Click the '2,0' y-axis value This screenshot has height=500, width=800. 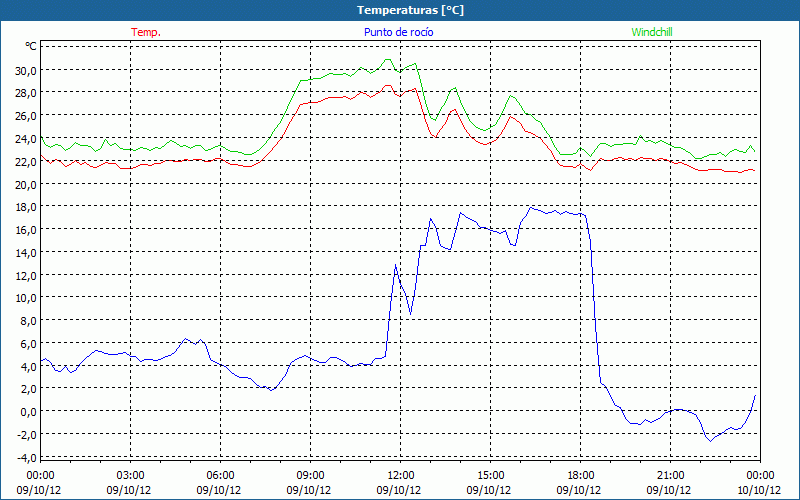[28, 389]
